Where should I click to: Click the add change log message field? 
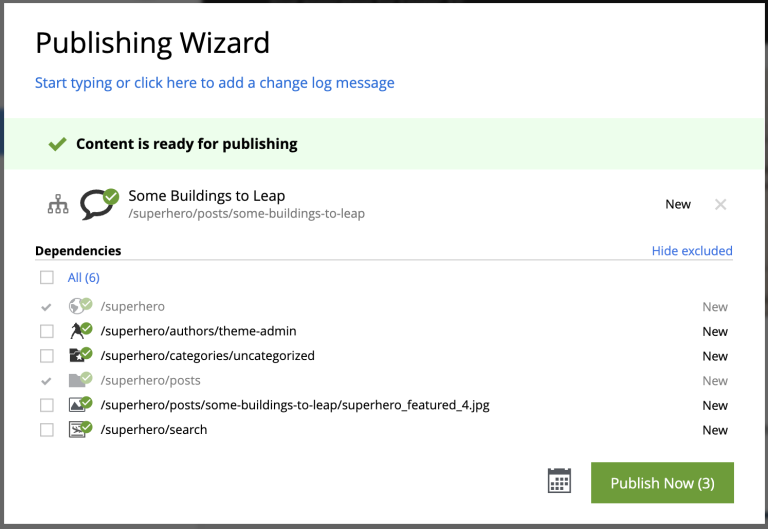point(215,83)
